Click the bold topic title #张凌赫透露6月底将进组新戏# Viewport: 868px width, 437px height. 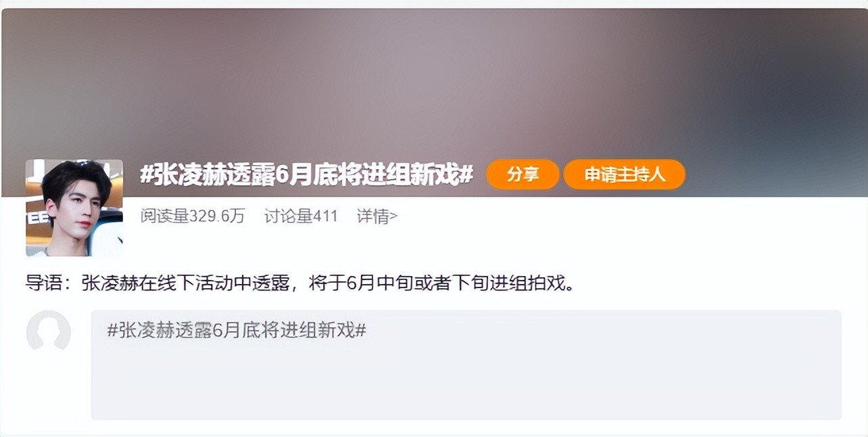(306, 175)
